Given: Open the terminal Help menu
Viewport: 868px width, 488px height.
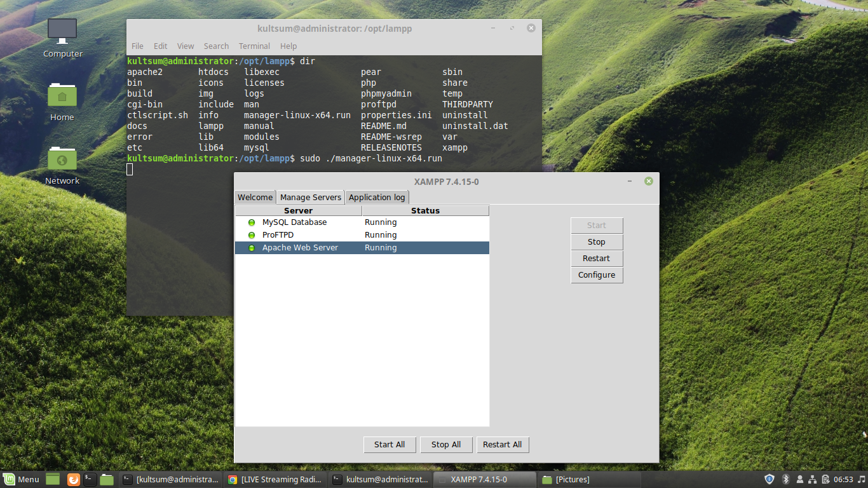Looking at the screenshot, I should coord(288,46).
